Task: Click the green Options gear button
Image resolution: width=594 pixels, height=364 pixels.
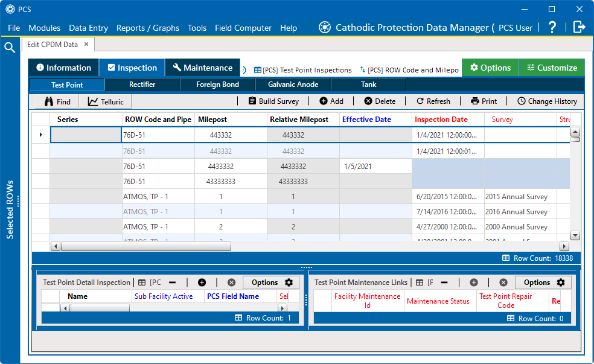Action: tap(490, 68)
